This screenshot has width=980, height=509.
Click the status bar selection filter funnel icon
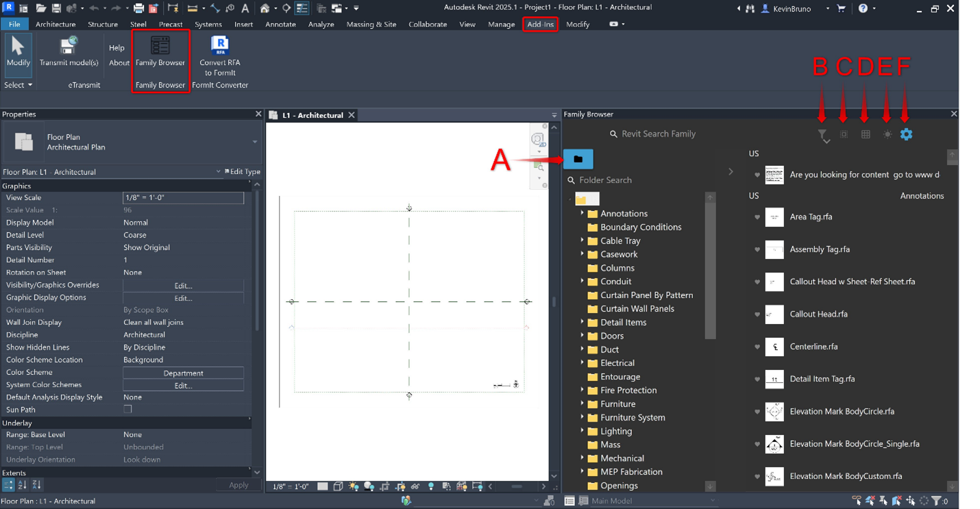coord(936,501)
